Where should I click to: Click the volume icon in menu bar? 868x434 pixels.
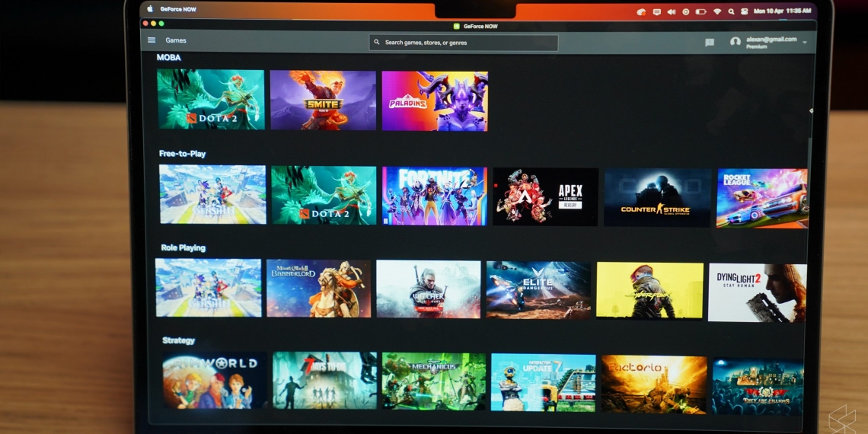click(672, 11)
